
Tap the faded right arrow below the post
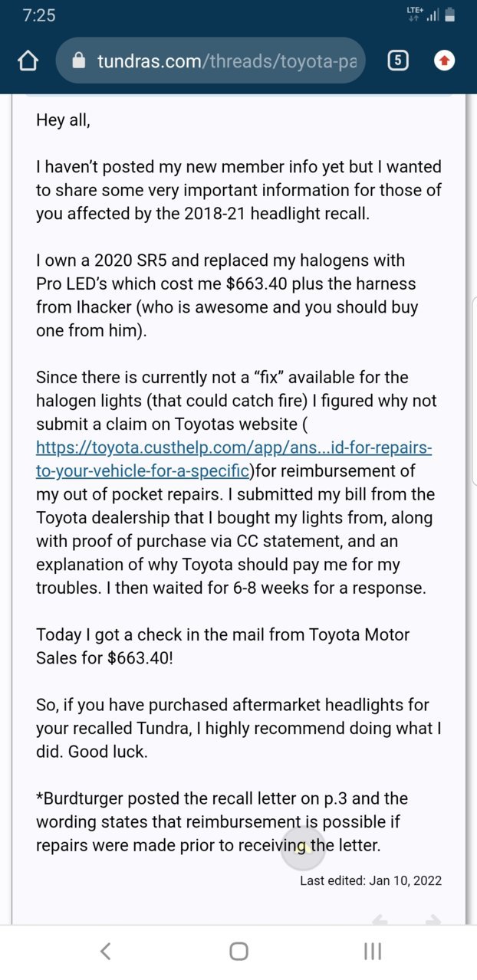(433, 920)
